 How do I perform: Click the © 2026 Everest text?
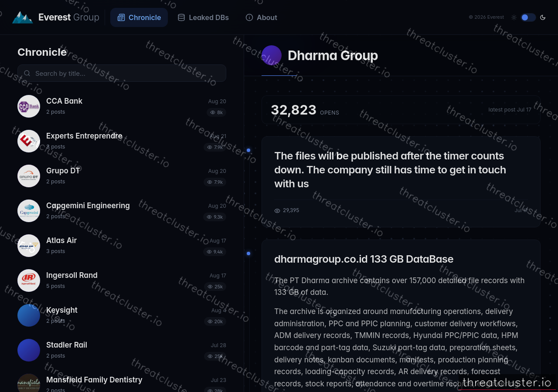coord(486,17)
